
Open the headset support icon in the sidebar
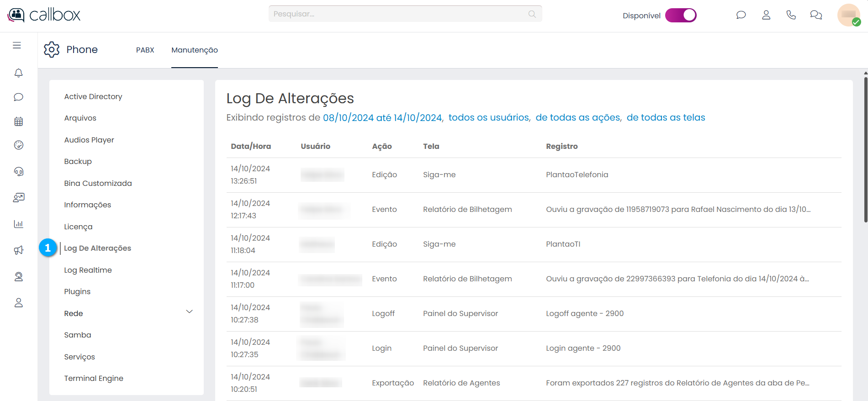[x=18, y=171]
